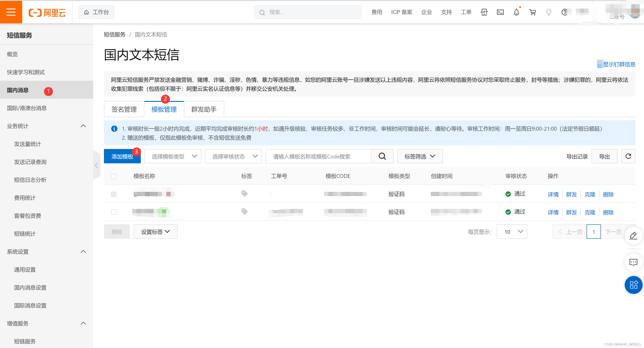Collapse the 增值服务 sidebar section

coord(83,323)
